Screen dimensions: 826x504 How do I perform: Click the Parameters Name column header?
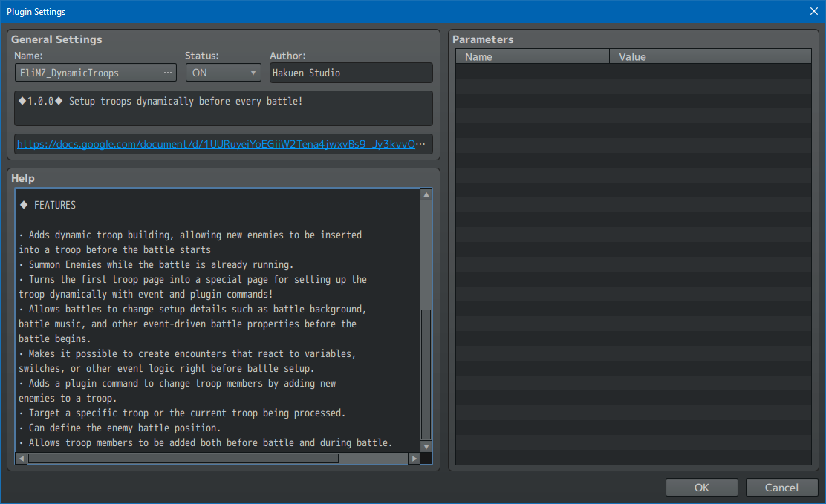coord(533,56)
